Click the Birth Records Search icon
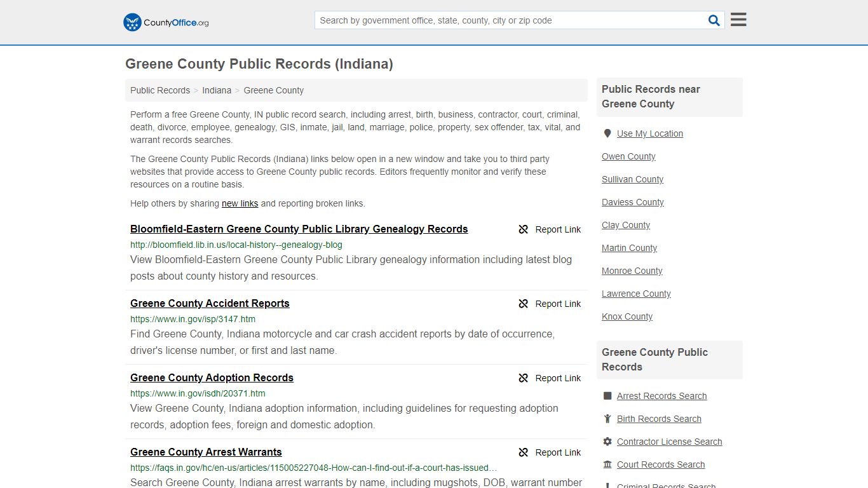The image size is (868, 488). pyautogui.click(x=608, y=419)
